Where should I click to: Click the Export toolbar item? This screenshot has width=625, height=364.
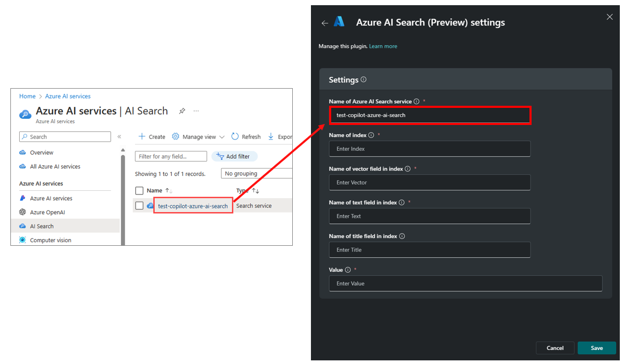pyautogui.click(x=280, y=137)
